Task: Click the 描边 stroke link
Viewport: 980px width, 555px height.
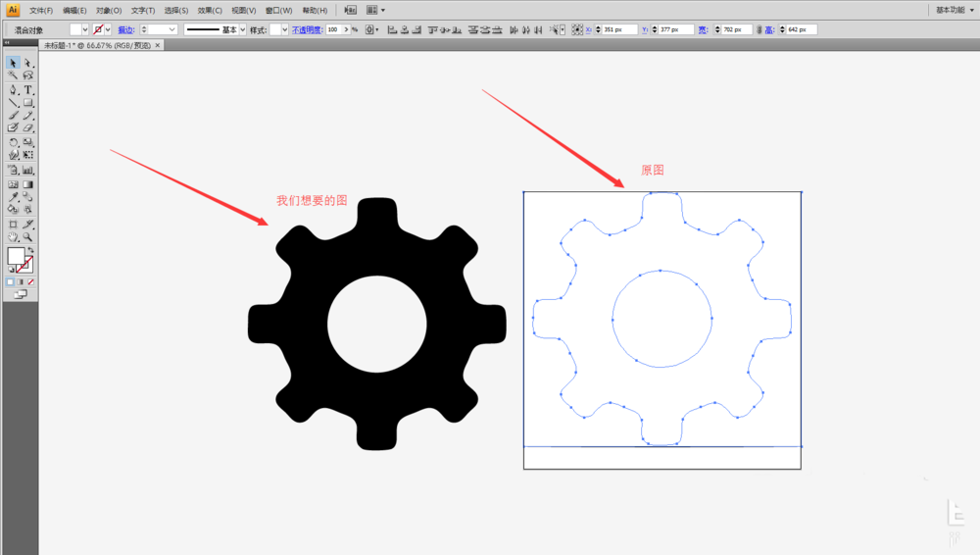Action: (x=126, y=30)
